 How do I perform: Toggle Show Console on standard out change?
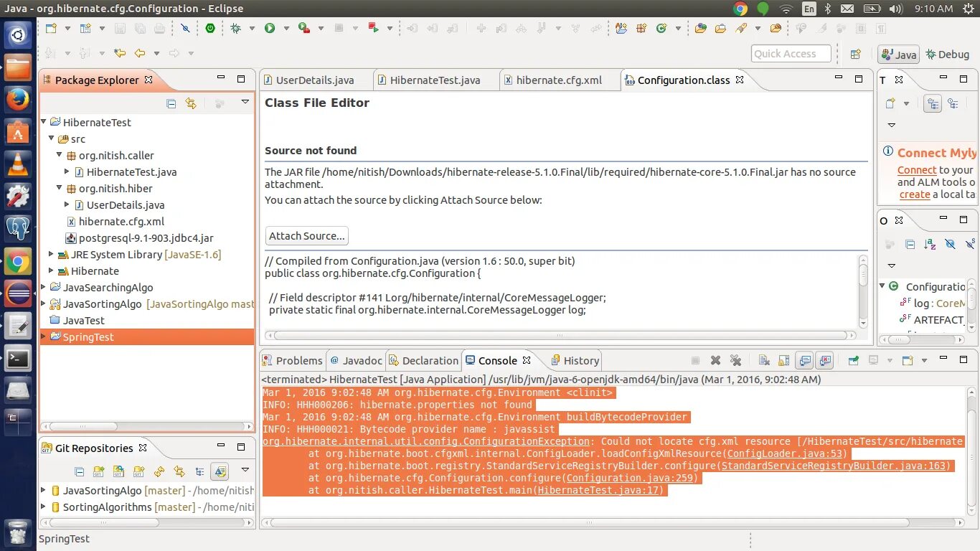(804, 360)
